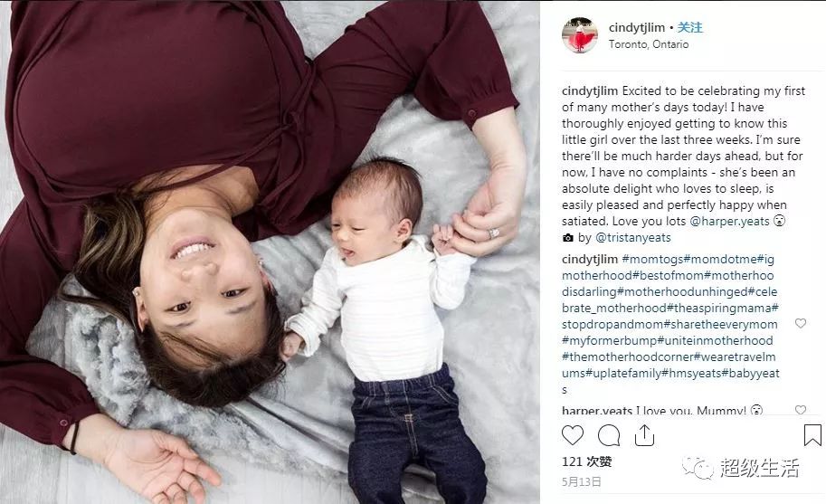This screenshot has height=504, width=826.
Task: Open comment bubble icon
Action: pos(609,435)
